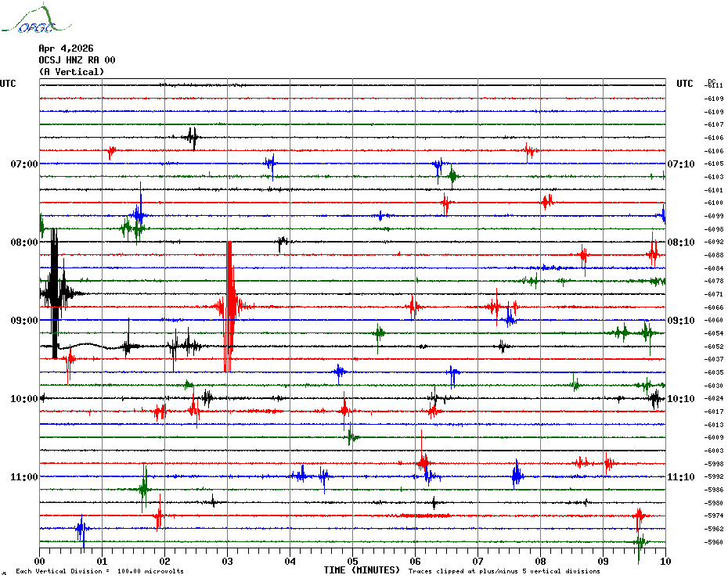The height and width of the screenshot is (582, 728).
Task: Click the UTC label at top left
Action: pyautogui.click(x=8, y=84)
